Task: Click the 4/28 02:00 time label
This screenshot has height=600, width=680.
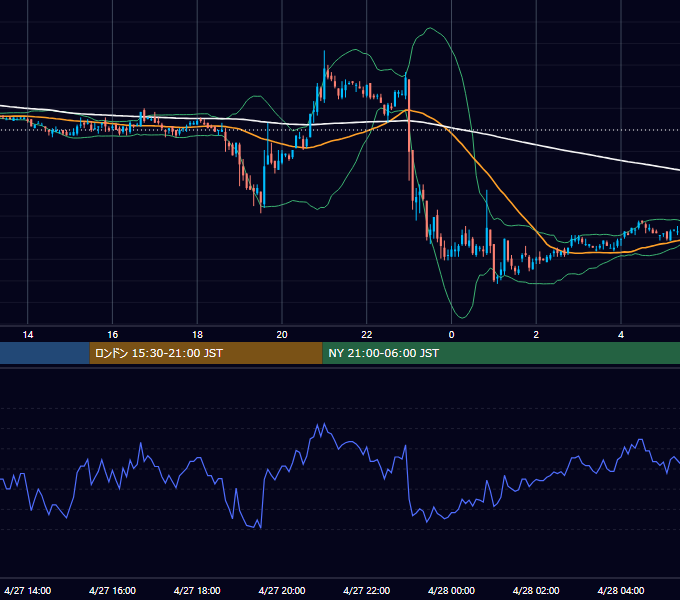Action: click(x=536, y=591)
